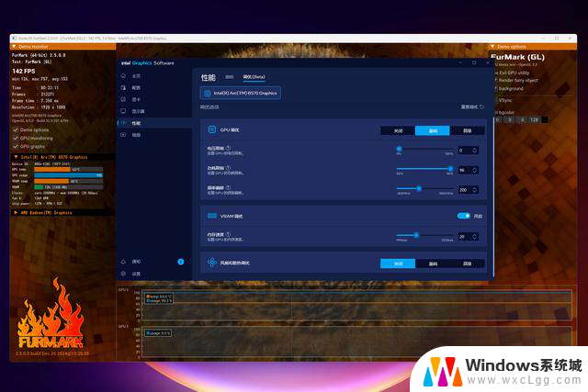
Task: Click the black bgcolor swatch in FurMark
Action: click(545, 120)
